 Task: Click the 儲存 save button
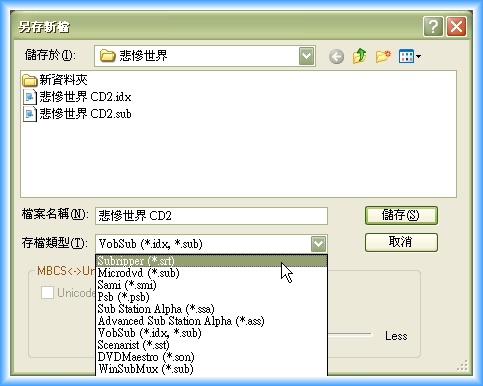click(x=401, y=215)
